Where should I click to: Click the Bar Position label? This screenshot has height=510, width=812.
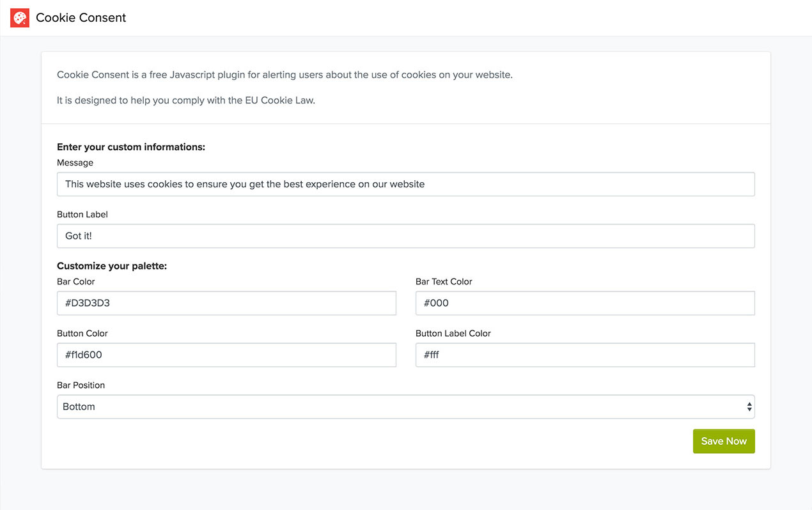[81, 385]
